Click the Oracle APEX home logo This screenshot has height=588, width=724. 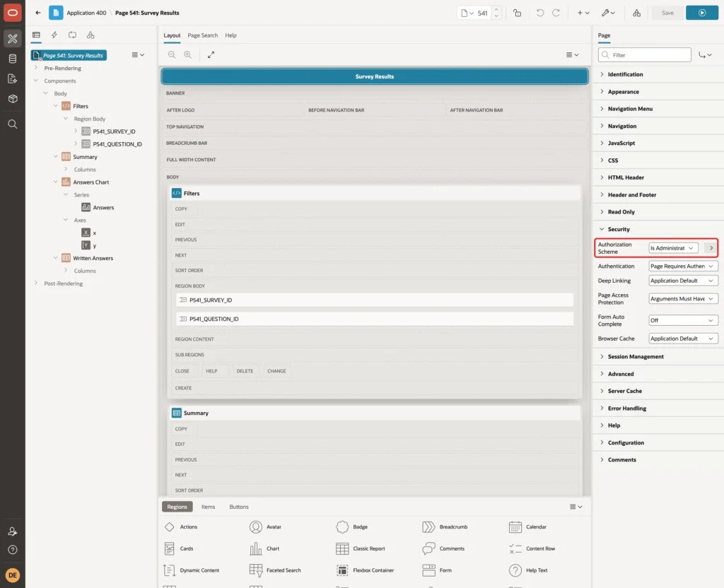tap(13, 13)
